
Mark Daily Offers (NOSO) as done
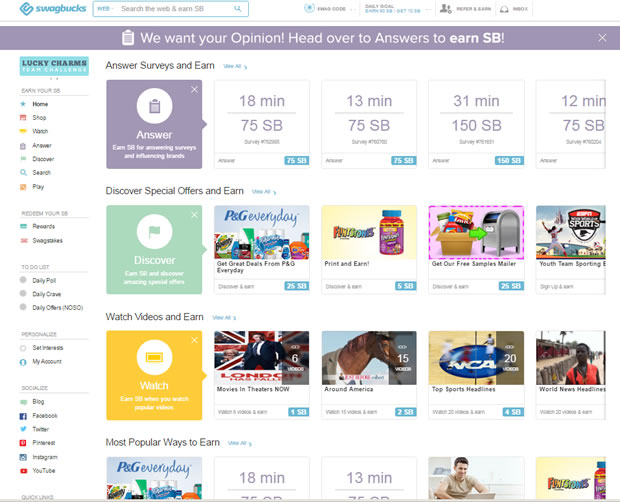coord(23,307)
